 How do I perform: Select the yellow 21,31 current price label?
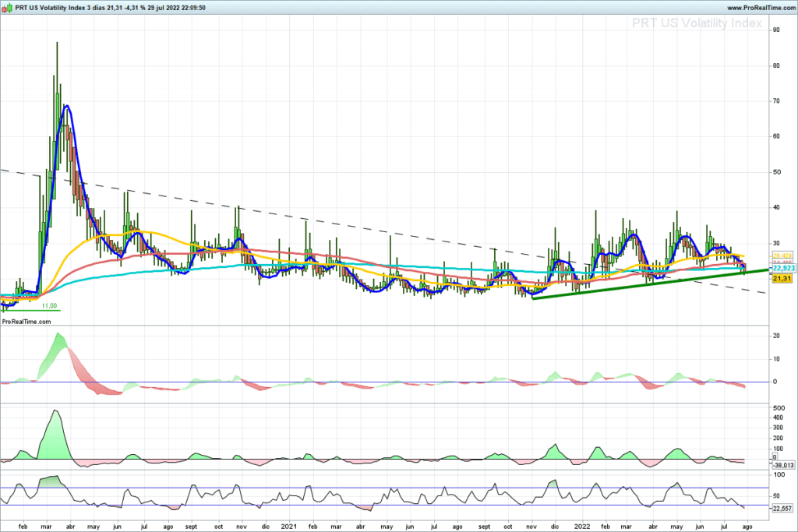coord(782,279)
